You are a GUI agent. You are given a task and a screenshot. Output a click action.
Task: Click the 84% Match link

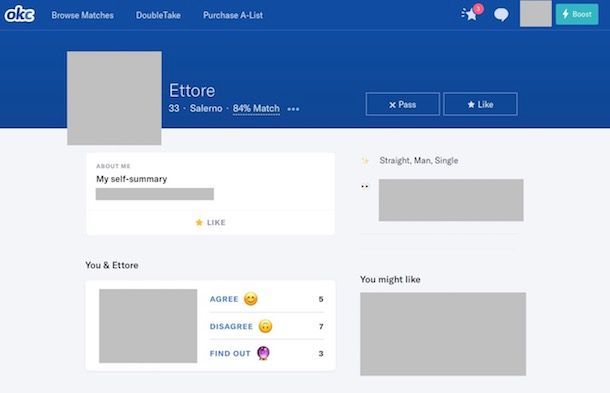coord(256,109)
